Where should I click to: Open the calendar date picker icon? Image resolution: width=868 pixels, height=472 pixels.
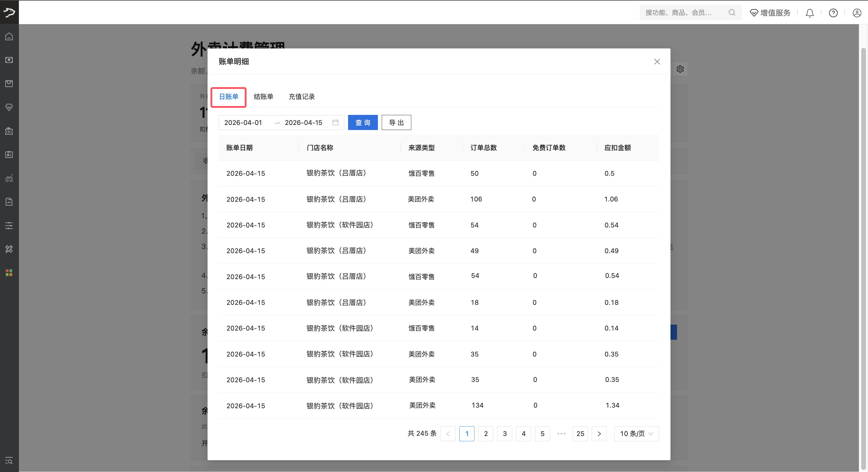pyautogui.click(x=335, y=122)
